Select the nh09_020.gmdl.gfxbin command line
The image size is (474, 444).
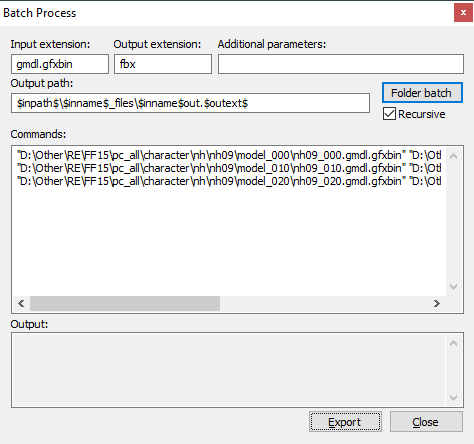click(229, 181)
